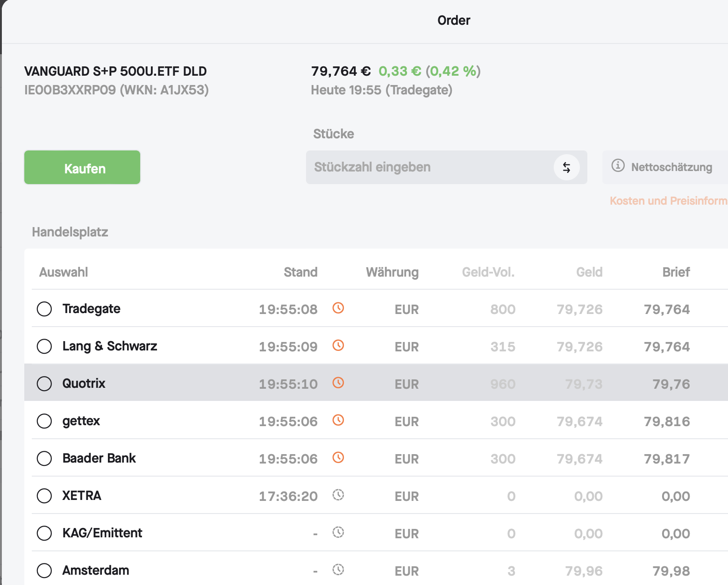Click the orange clock icon for gettex
728x585 pixels.
point(338,420)
